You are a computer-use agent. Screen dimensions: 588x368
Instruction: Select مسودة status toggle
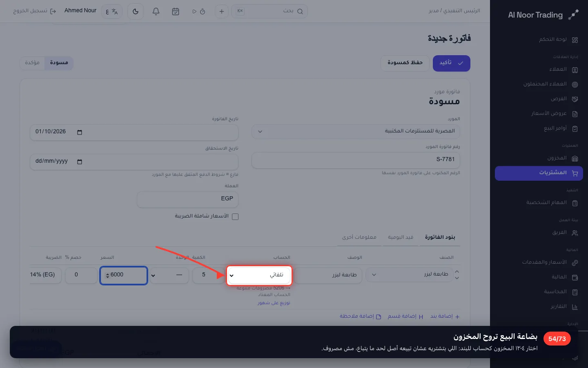tap(59, 63)
